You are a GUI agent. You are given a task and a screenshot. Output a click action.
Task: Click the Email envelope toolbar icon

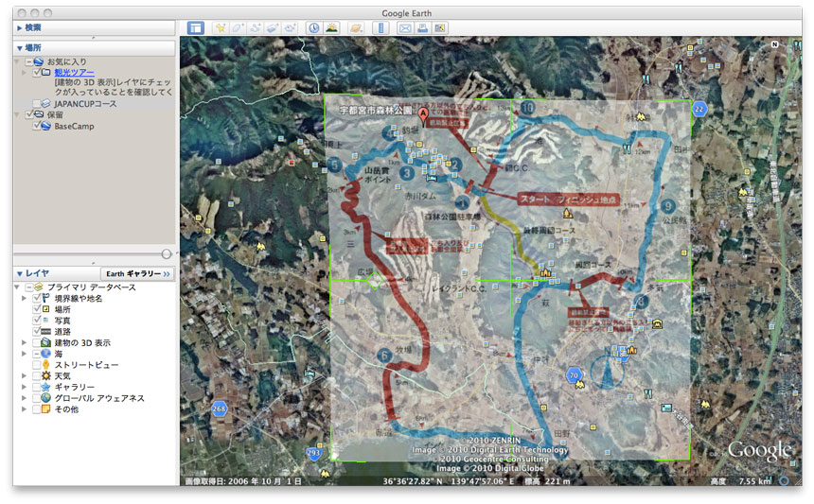tap(405, 28)
